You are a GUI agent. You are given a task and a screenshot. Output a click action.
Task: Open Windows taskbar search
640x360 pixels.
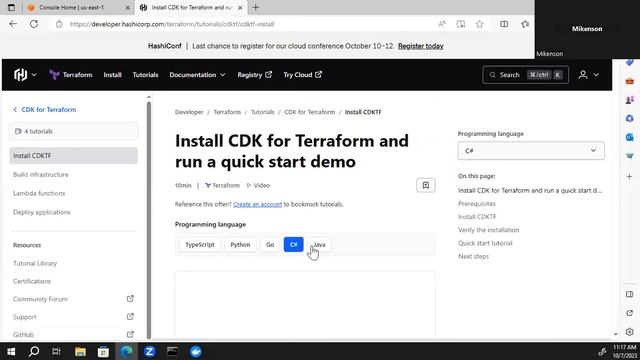34,351
